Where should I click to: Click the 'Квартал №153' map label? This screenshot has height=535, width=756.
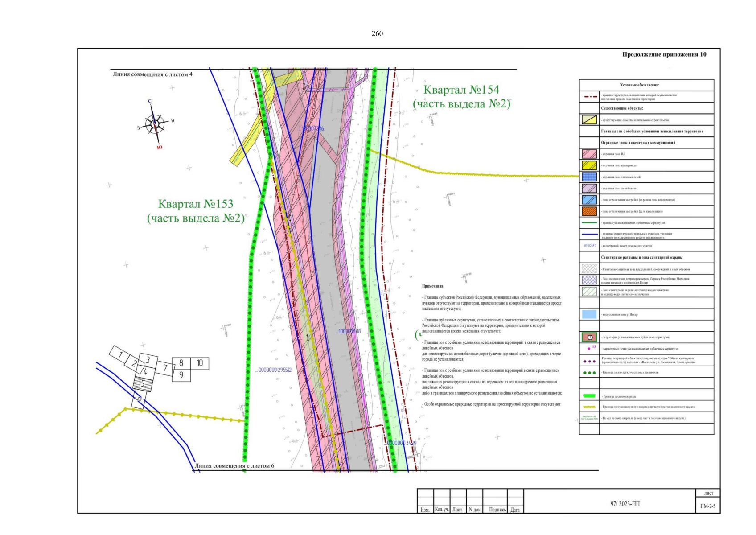pyautogui.click(x=196, y=204)
